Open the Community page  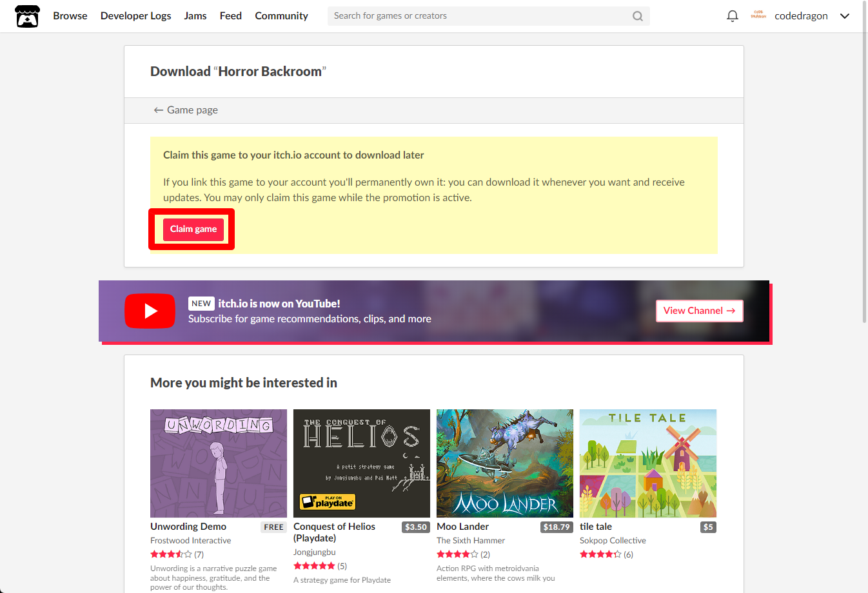click(281, 16)
